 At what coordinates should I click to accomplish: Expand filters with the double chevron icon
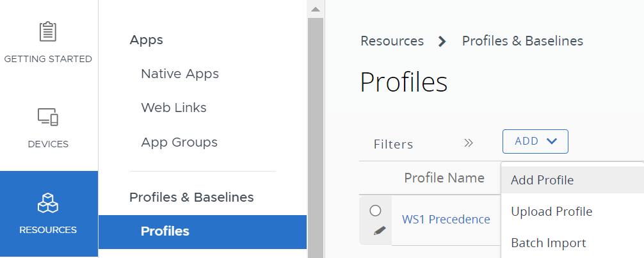[468, 143]
